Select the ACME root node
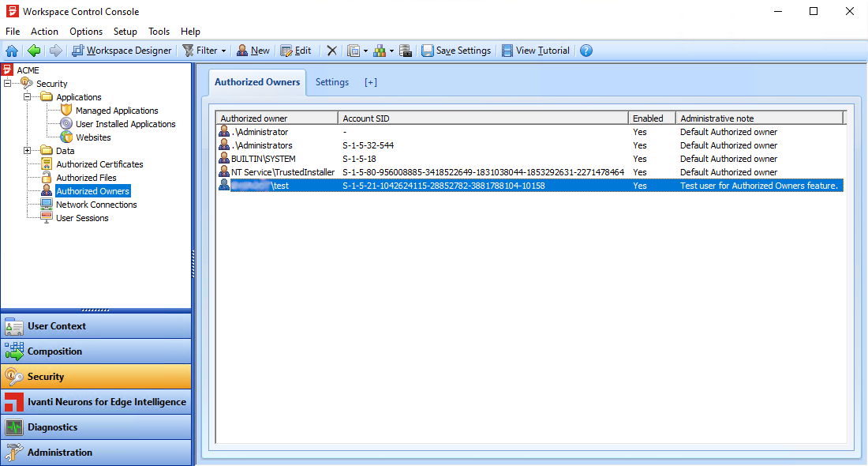The width and height of the screenshot is (868, 466). tap(28, 70)
